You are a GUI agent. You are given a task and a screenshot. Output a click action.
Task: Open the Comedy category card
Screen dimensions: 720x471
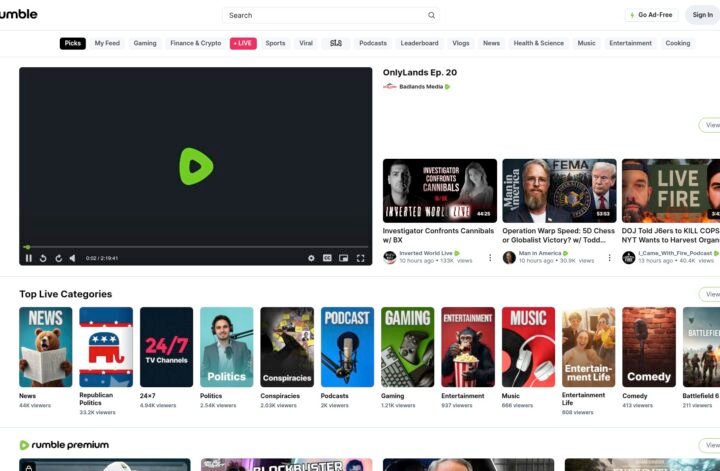coord(649,347)
